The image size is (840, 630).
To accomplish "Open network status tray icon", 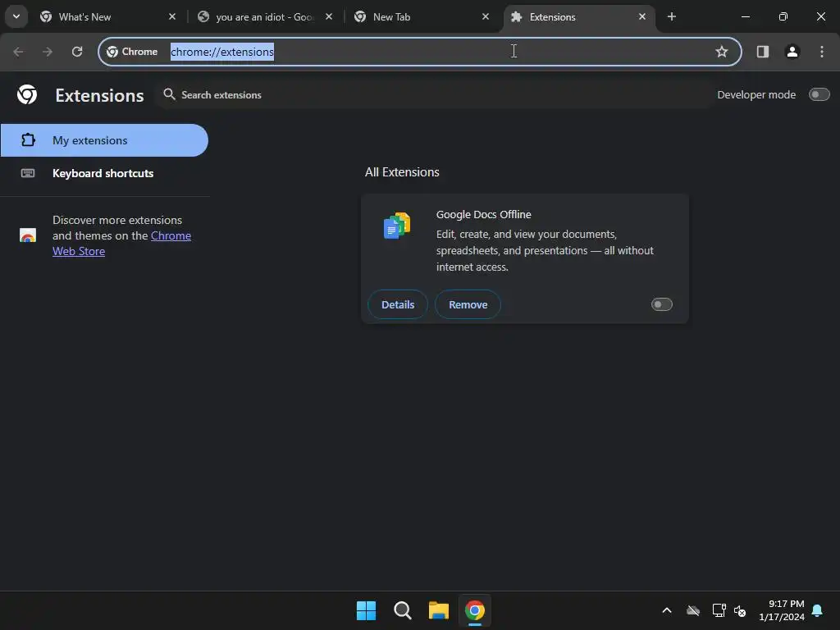I will 719,610.
